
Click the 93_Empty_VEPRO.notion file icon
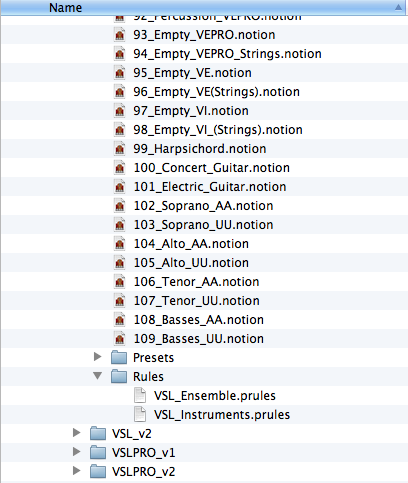[x=120, y=35]
